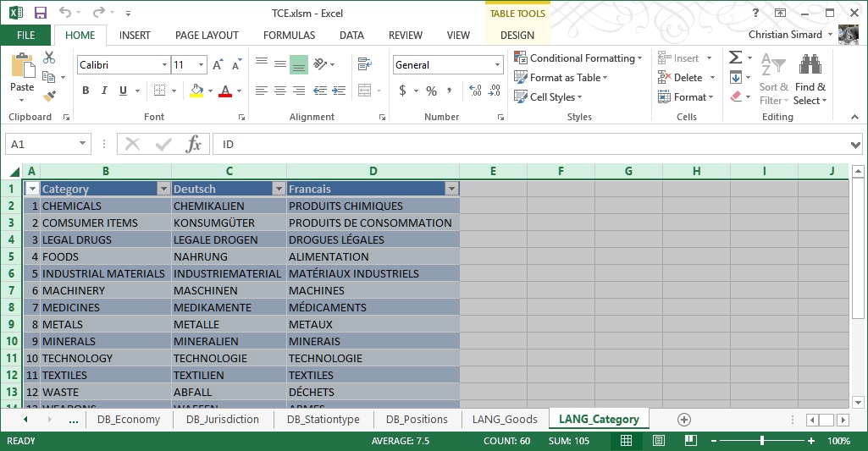This screenshot has height=451, width=868.
Task: Decrease the font size
Action: (237, 65)
